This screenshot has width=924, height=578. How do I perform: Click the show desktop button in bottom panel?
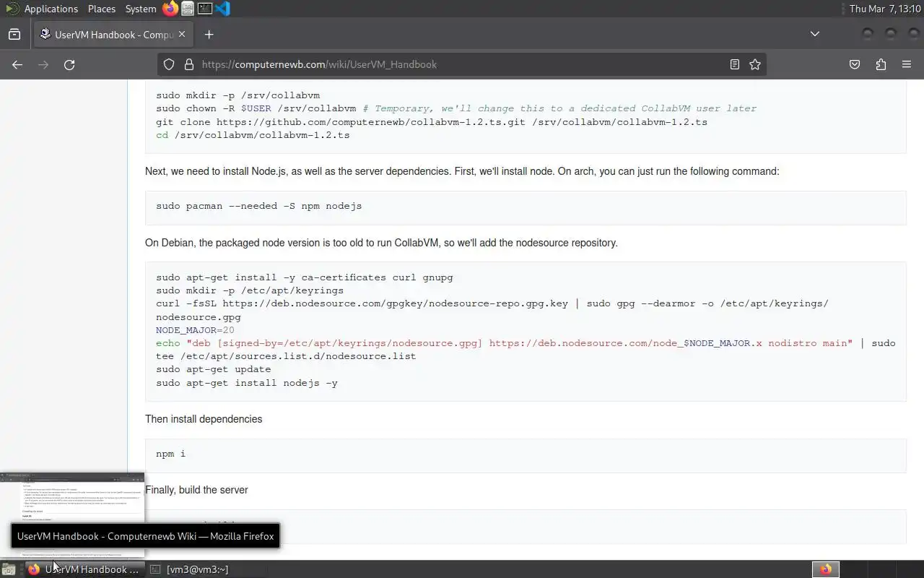pyautogui.click(x=9, y=569)
